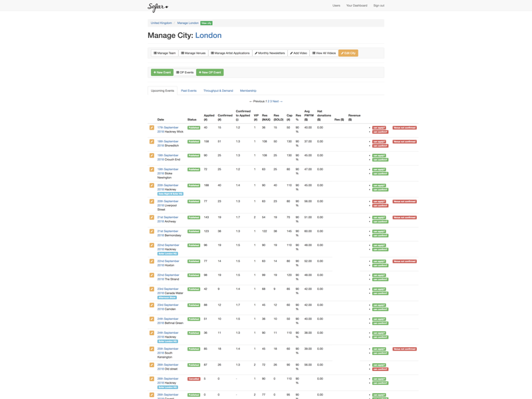The width and height of the screenshot is (532, 399).
Task: Open Monthly Newsletters
Action: (270, 53)
